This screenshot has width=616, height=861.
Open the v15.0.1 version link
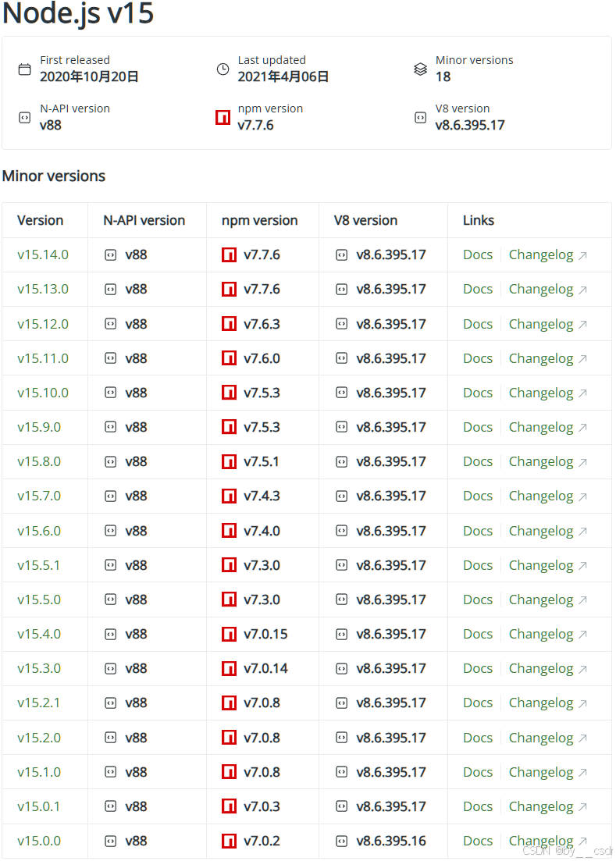[x=38, y=806]
